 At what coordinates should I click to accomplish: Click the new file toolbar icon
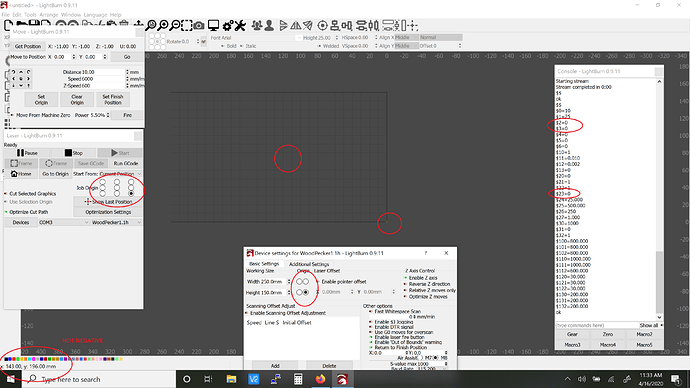coord(7,26)
